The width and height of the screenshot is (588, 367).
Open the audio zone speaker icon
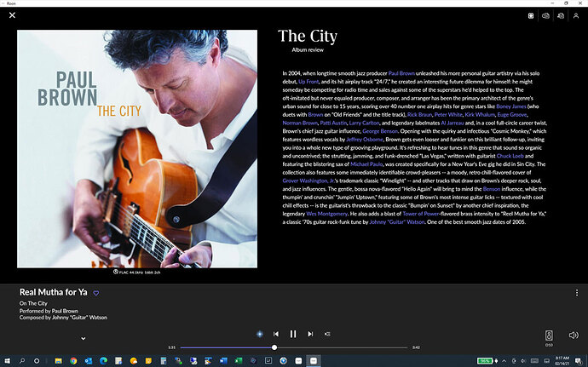(x=549, y=335)
